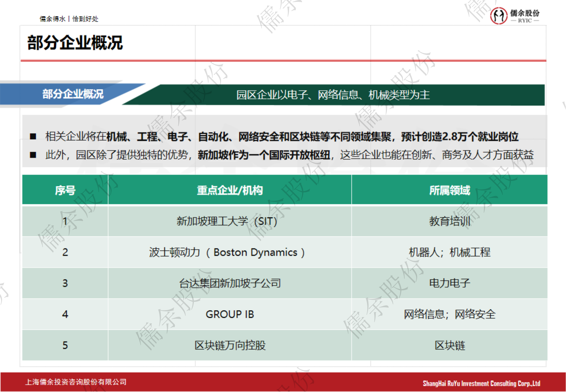Select the 区块链万向控股 table cell
Screen dimensions: 566x392
(x=230, y=345)
